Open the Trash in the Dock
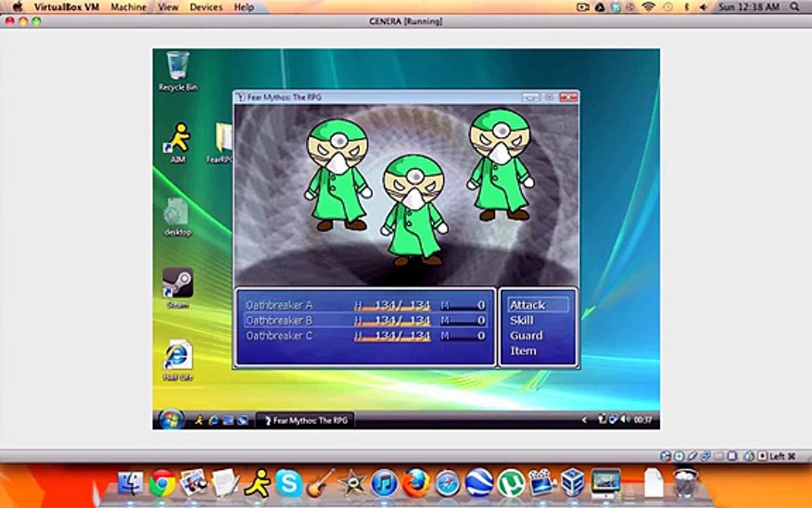The width and height of the screenshot is (812, 508). coord(686,483)
